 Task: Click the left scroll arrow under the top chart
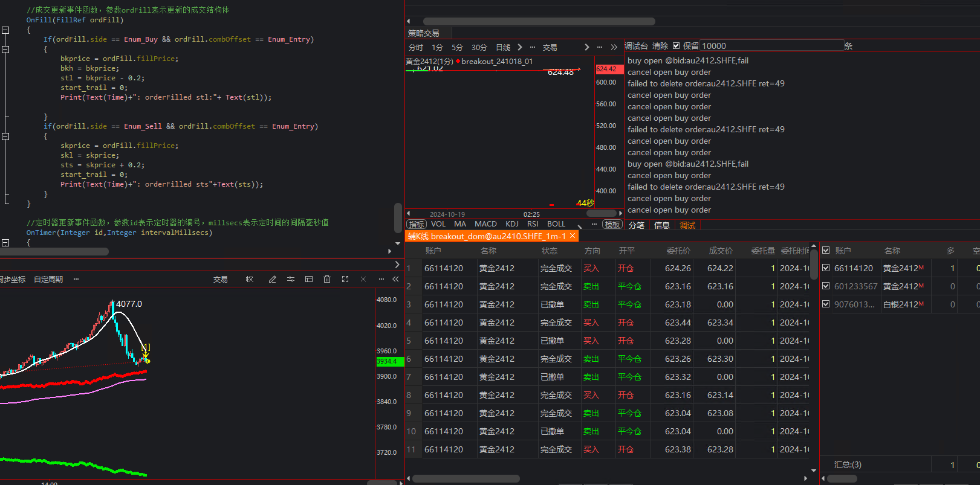coord(409,213)
